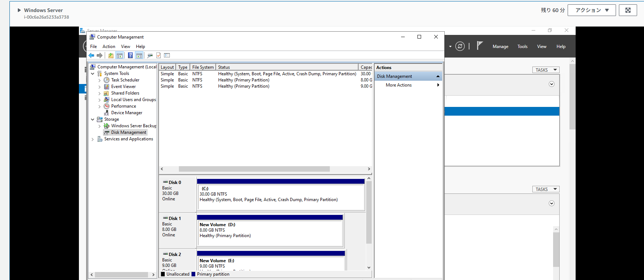Select System Tools icon in tree
644x280 pixels.
pos(100,73)
